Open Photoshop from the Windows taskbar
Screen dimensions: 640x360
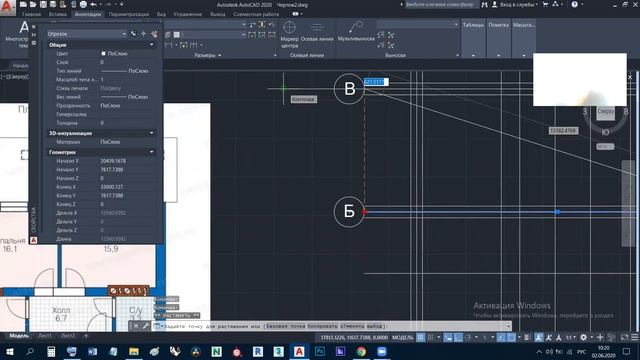pyautogui.click(x=320, y=351)
